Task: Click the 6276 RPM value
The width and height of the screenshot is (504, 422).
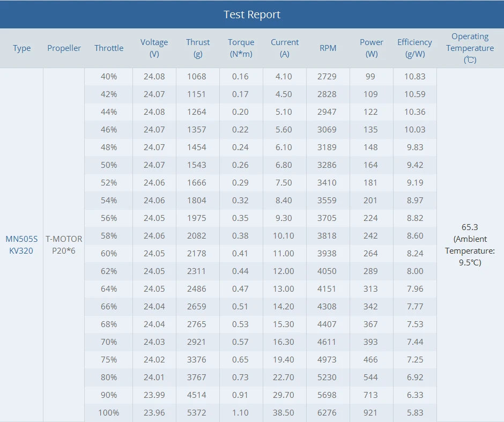Action: coord(327,413)
